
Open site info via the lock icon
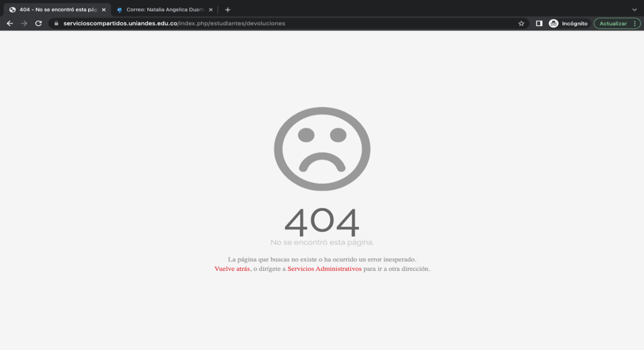tap(56, 23)
